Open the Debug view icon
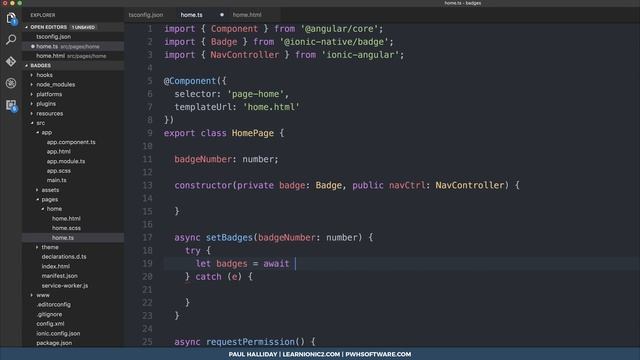 11,83
